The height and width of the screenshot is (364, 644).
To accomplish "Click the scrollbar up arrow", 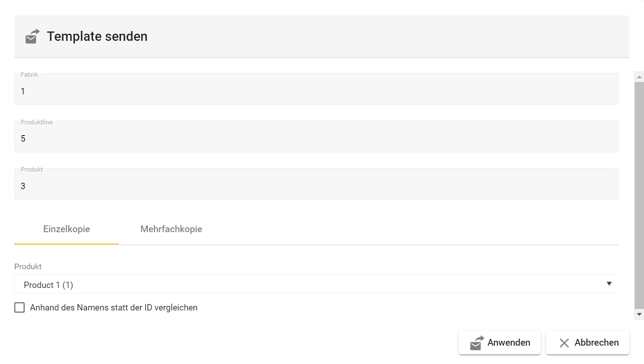I will click(x=639, y=77).
